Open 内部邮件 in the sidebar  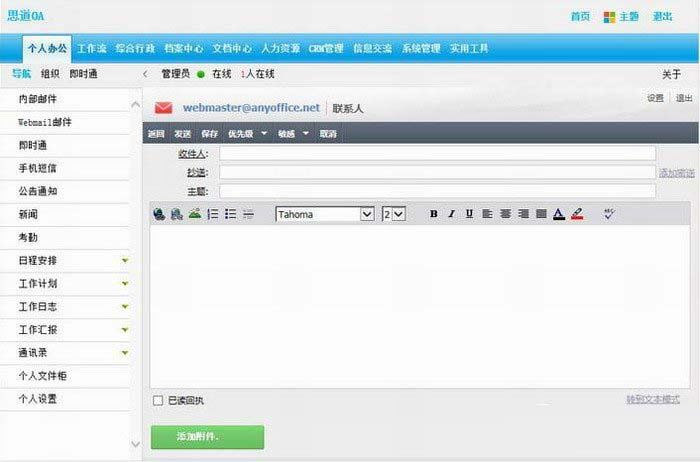(x=38, y=99)
